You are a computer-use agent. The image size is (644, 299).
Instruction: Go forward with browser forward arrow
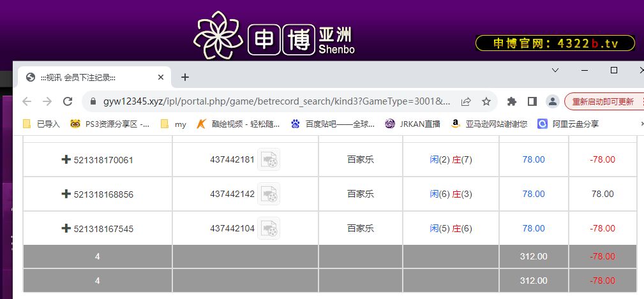click(47, 101)
